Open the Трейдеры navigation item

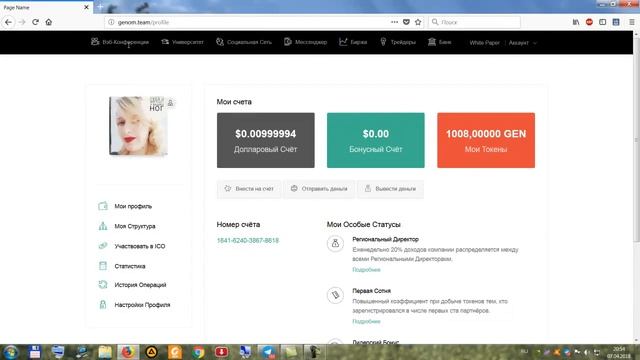coord(398,42)
